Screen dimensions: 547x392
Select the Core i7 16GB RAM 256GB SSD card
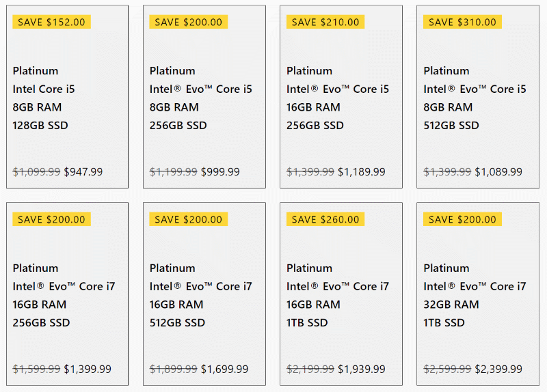coord(67,294)
